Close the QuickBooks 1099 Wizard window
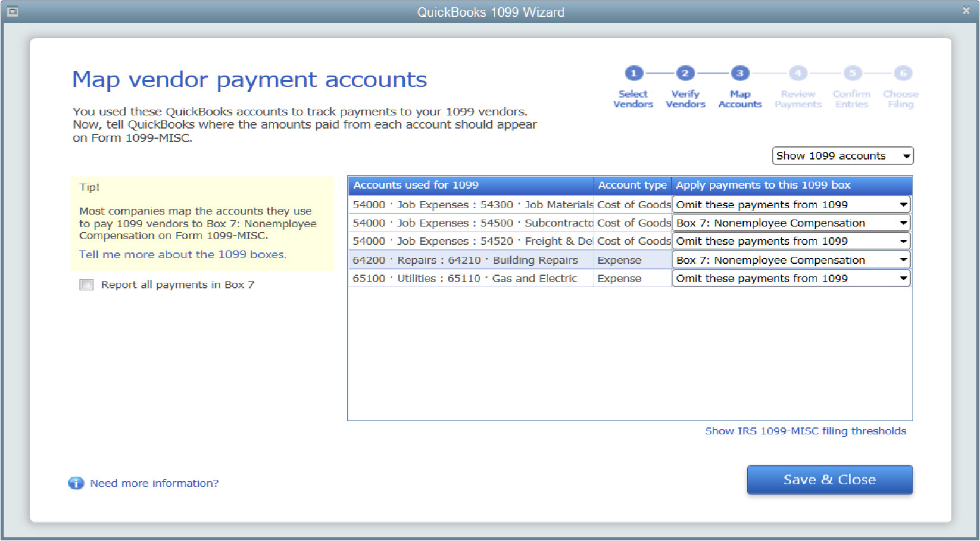 pos(966,11)
